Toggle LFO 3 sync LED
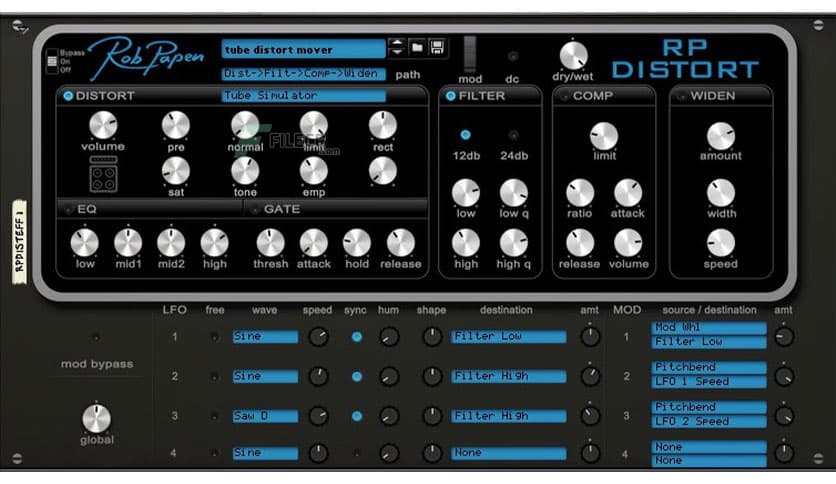The width and height of the screenshot is (836, 484). [x=357, y=416]
